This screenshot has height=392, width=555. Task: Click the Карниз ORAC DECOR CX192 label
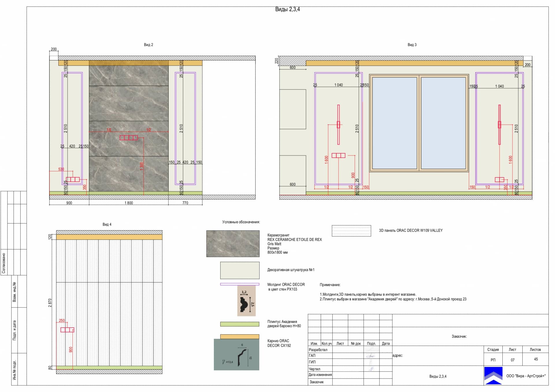click(x=279, y=343)
